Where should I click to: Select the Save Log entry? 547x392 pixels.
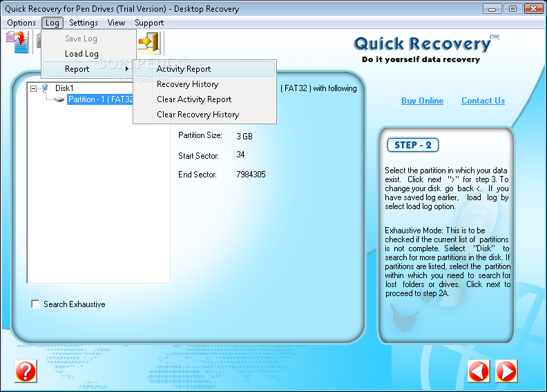pyautogui.click(x=89, y=39)
